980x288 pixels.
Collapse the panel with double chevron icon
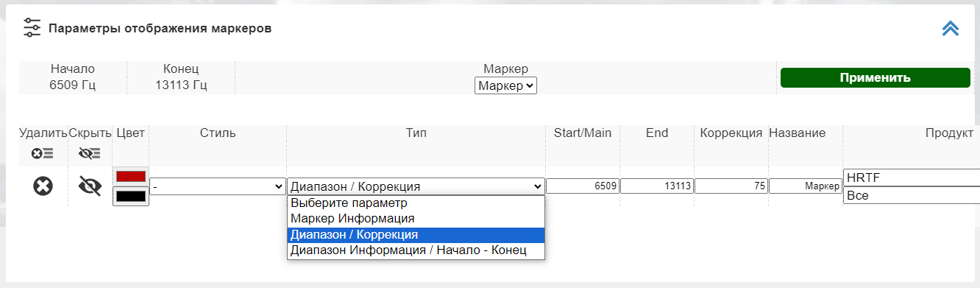[951, 28]
